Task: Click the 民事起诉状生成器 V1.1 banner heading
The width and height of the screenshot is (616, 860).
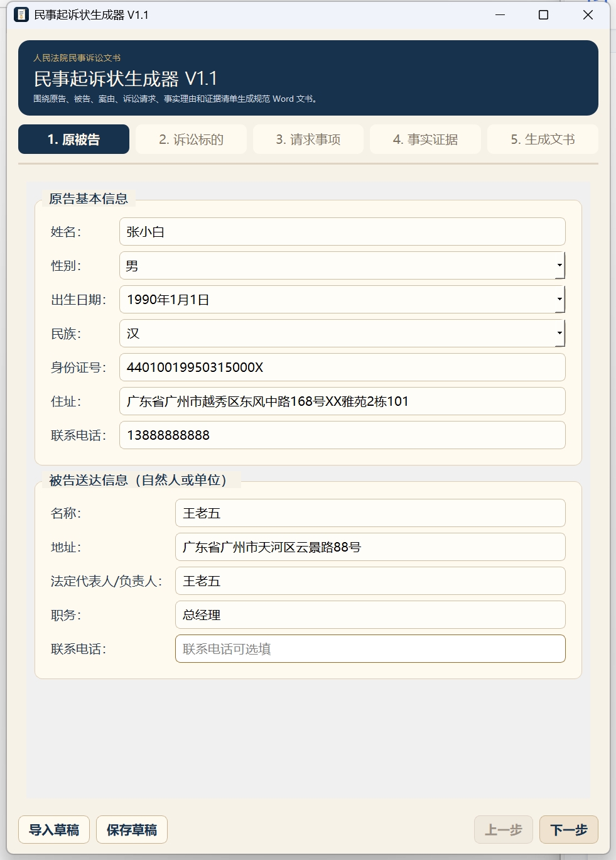Action: pyautogui.click(x=126, y=79)
